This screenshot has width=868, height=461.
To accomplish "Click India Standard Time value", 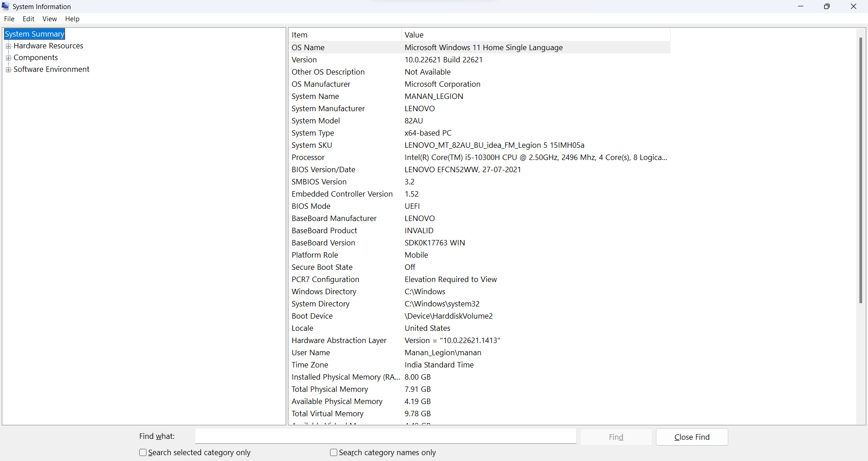I will click(439, 365).
